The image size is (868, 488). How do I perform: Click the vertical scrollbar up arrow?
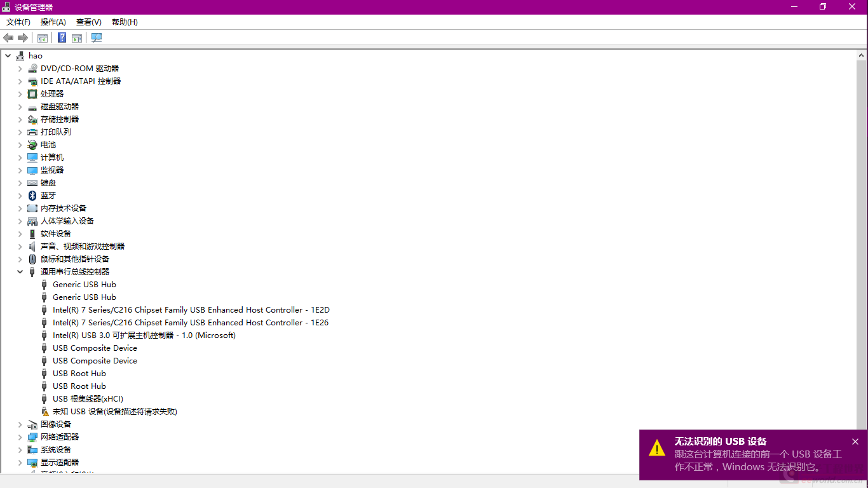pyautogui.click(x=861, y=55)
